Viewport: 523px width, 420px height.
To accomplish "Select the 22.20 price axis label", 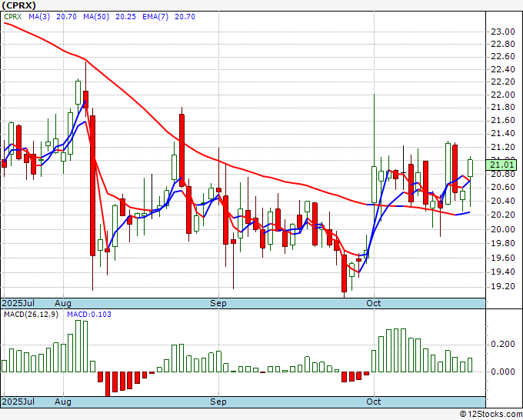I will (x=503, y=82).
